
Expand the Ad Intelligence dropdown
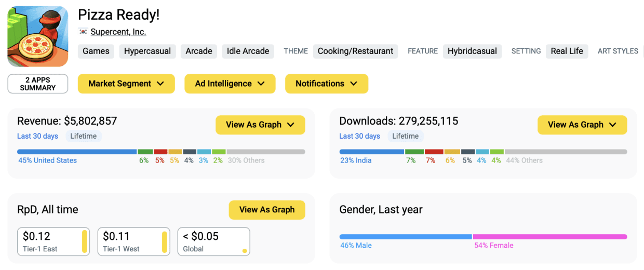(230, 84)
